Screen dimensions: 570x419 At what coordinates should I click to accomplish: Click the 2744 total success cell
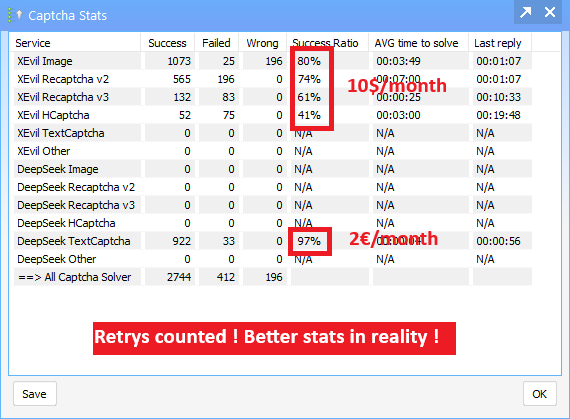click(x=170, y=277)
